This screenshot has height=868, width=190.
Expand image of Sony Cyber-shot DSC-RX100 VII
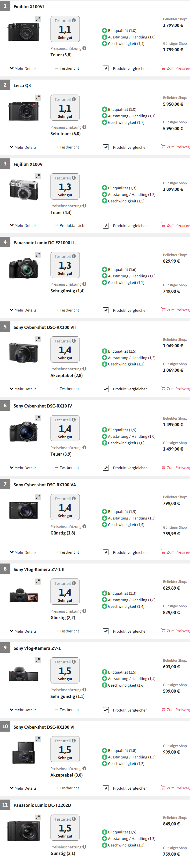[38, 339]
